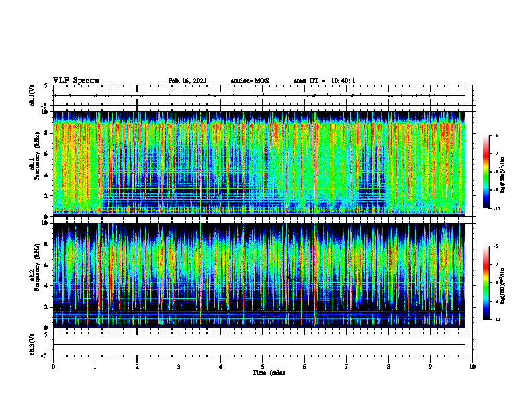The height and width of the screenshot is (411, 532).
Task: Click the 'ch.1(V)' axis label
Action: [x=32, y=95]
